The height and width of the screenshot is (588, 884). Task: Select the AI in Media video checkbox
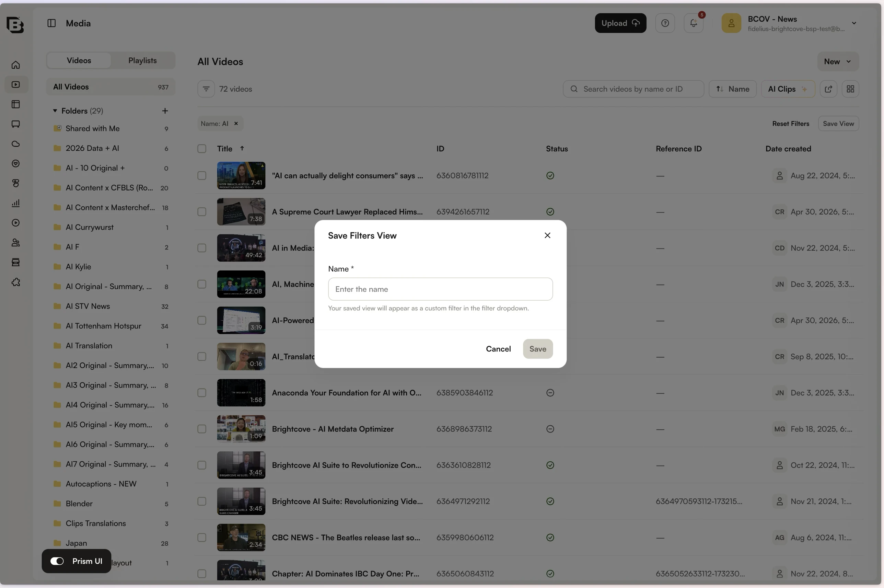click(x=202, y=248)
